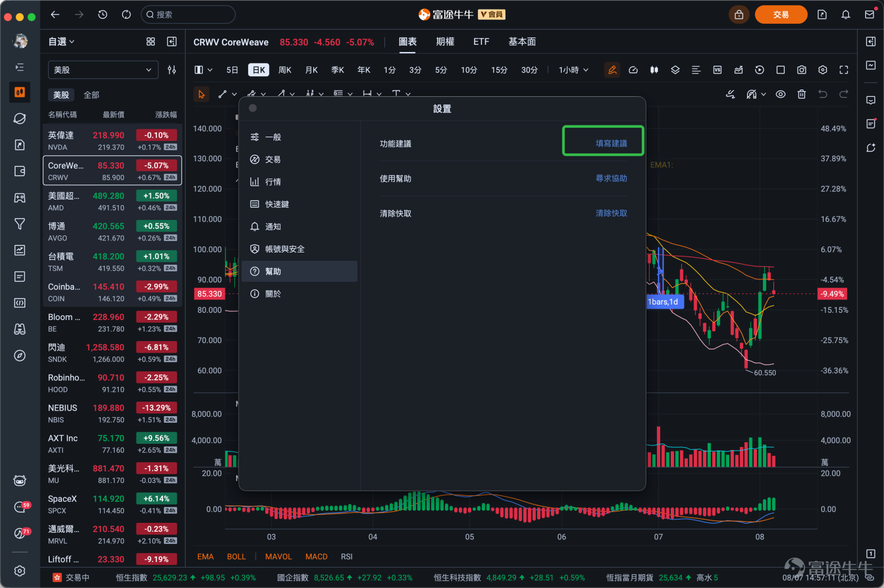Open the 美股 market dropdown
The width and height of the screenshot is (884, 588).
click(103, 70)
